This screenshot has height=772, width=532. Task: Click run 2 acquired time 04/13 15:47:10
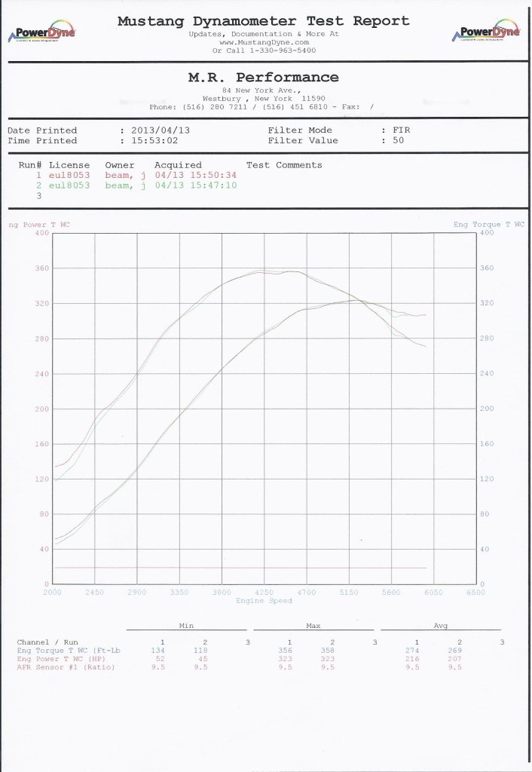tap(196, 185)
